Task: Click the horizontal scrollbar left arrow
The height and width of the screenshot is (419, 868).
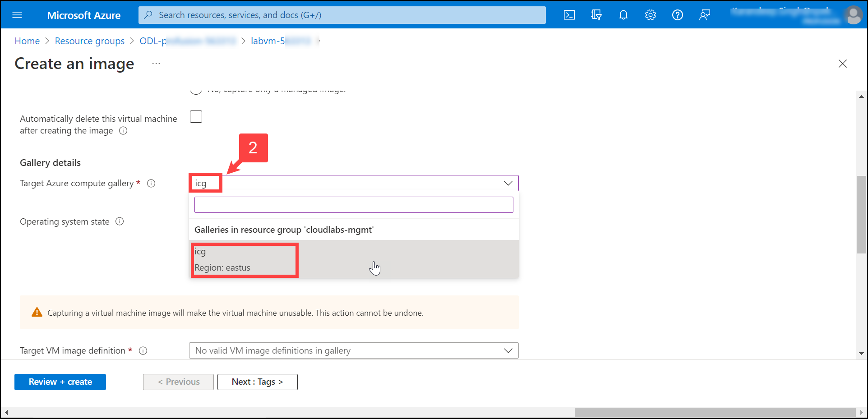Action: (x=6, y=412)
